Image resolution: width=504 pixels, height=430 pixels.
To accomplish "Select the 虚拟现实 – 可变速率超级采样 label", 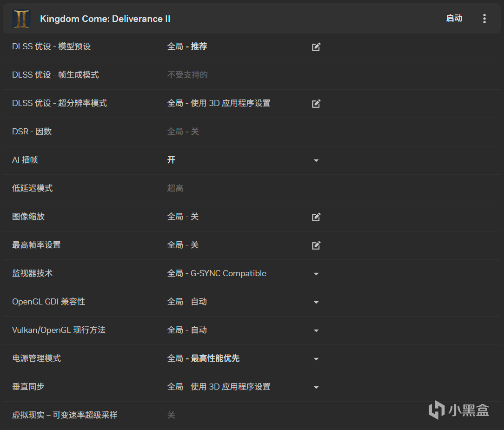I will pos(65,415).
